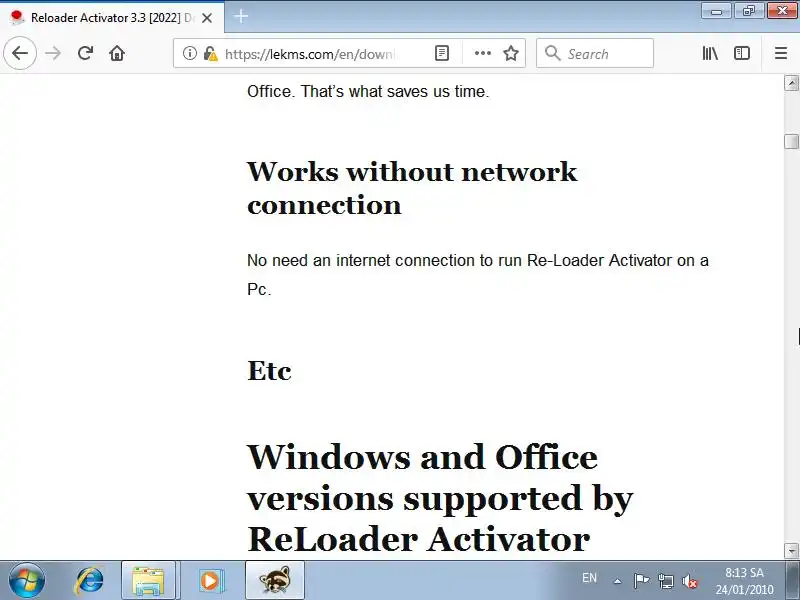Screen dimensions: 800x600
Task: Minimize the browser window
Action: click(717, 11)
